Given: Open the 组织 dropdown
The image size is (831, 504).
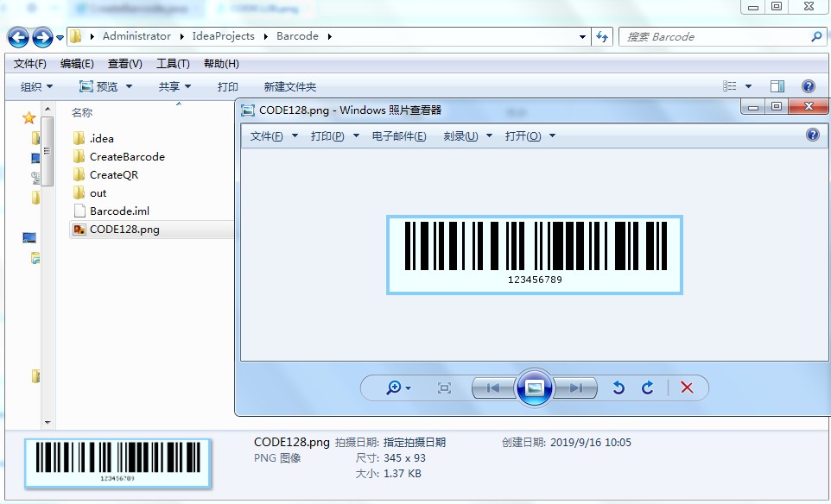Looking at the screenshot, I should coord(36,86).
